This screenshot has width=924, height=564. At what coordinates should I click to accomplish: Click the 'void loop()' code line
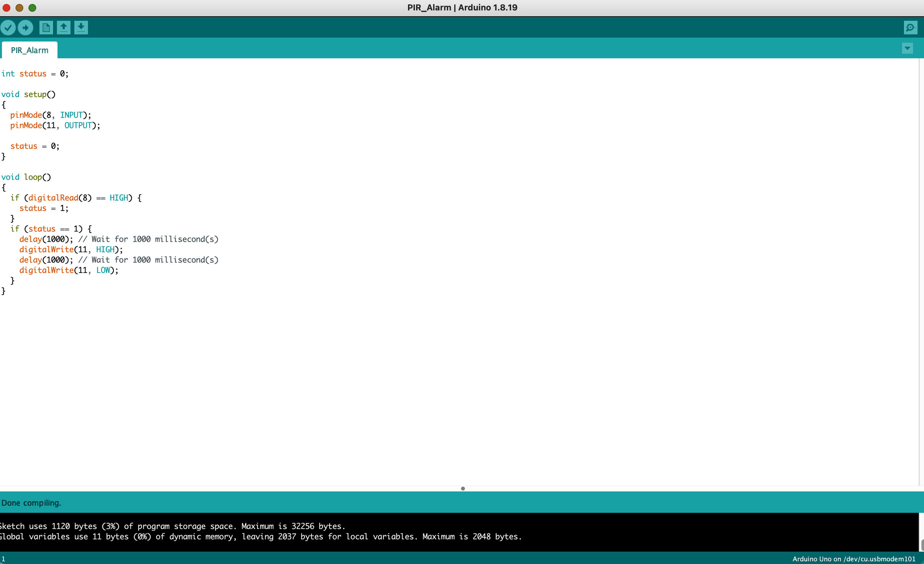click(26, 177)
